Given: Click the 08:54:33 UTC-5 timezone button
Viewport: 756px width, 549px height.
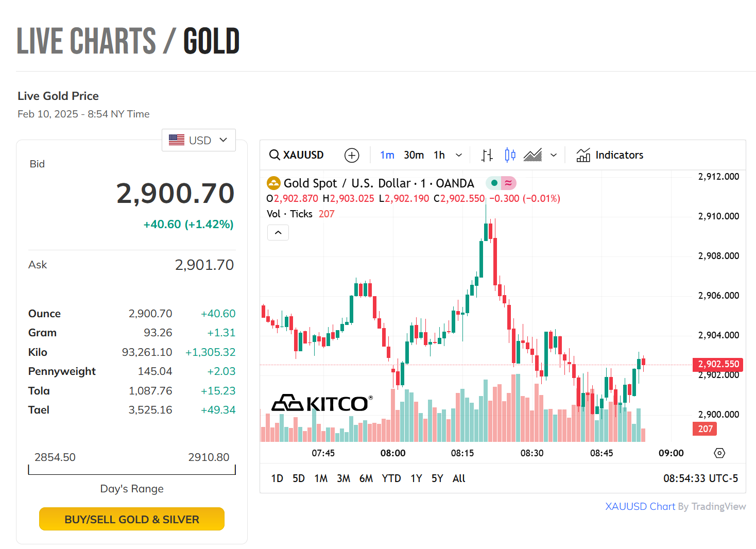Looking at the screenshot, I should [700, 478].
